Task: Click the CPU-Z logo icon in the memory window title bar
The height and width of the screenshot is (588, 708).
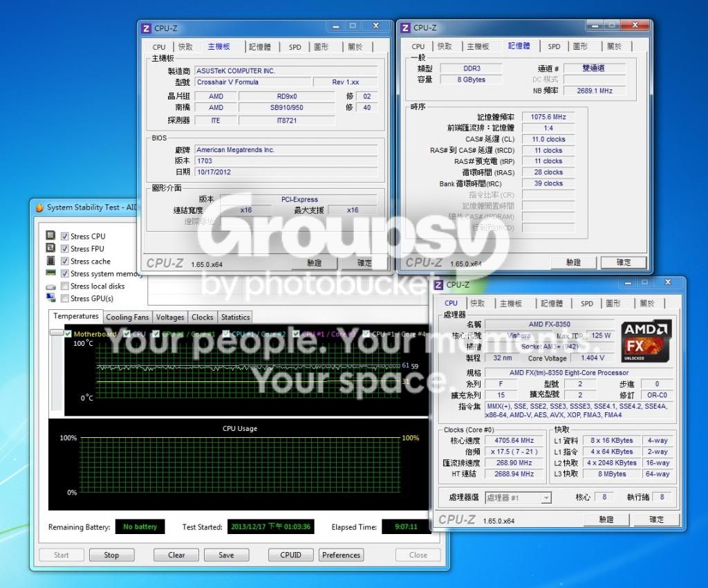Action: pos(405,28)
